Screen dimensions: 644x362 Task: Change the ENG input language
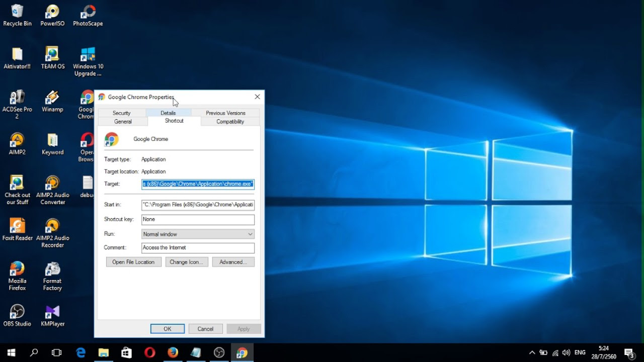580,353
